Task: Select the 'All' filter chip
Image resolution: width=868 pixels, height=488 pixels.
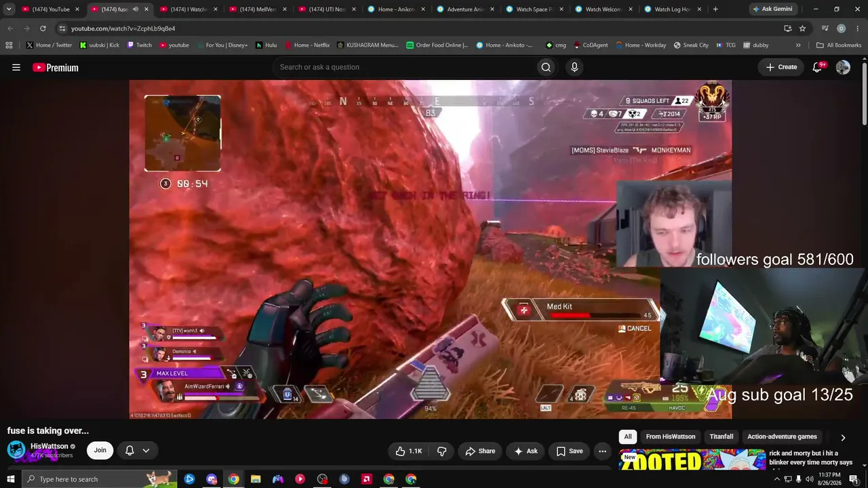Action: (x=628, y=437)
